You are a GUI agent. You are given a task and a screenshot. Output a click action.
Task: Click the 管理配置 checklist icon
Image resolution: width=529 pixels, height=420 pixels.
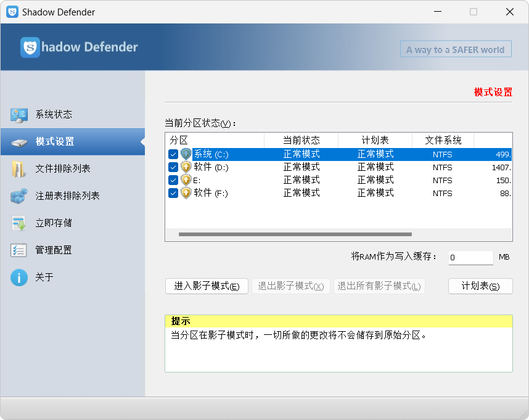point(19,250)
